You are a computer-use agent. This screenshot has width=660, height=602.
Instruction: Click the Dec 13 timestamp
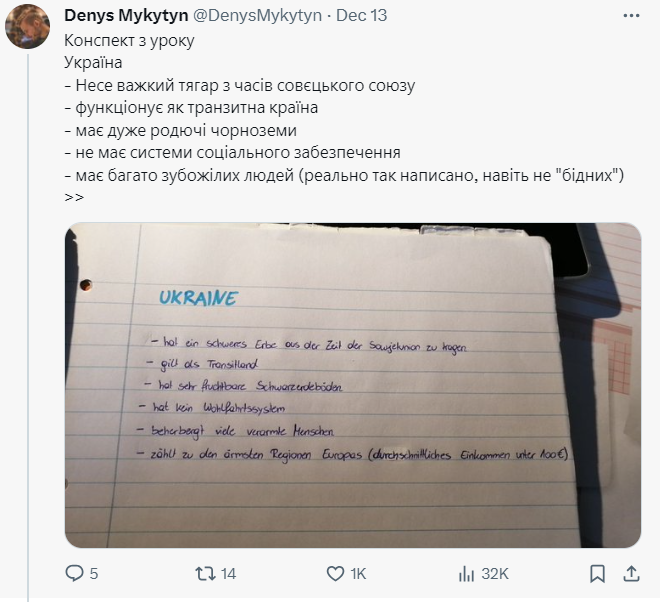tap(362, 16)
